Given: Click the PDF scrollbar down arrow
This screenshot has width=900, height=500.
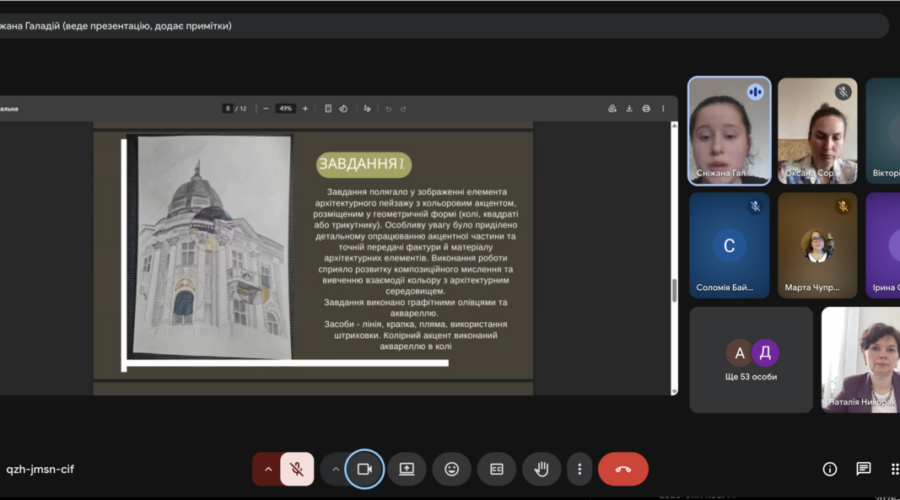Looking at the screenshot, I should (x=674, y=391).
